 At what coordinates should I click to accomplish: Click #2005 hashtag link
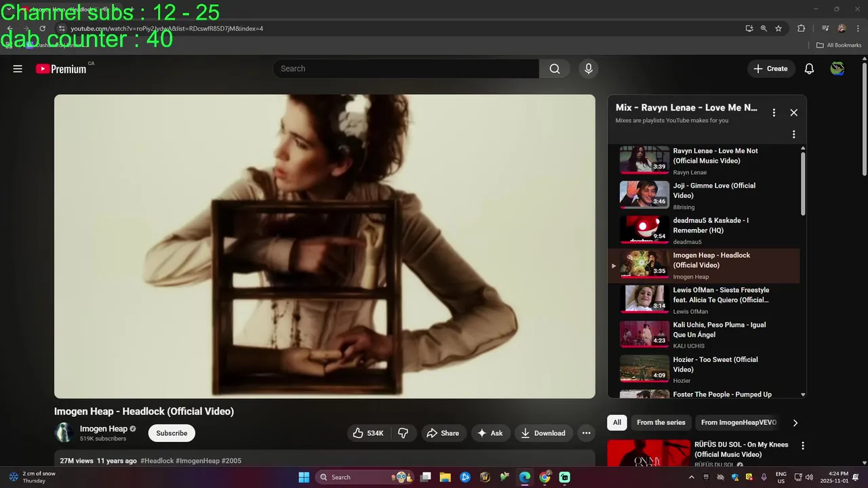[x=231, y=461]
